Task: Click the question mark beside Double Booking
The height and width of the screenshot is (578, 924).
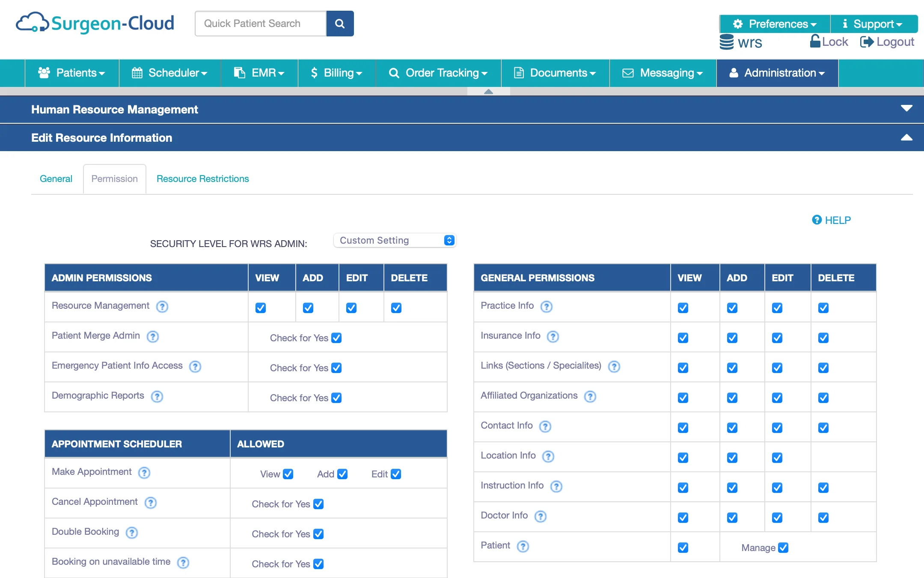Action: (x=132, y=533)
